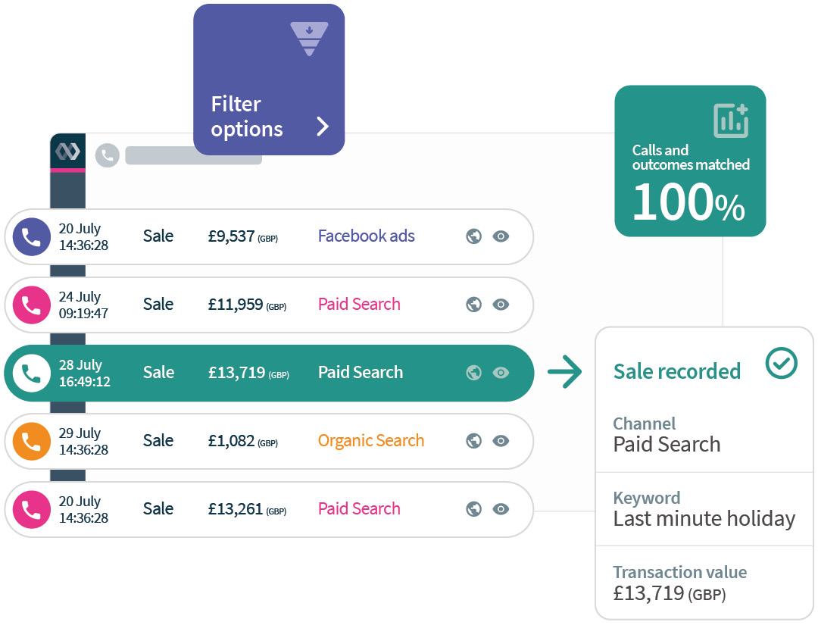Image resolution: width=818 pixels, height=644 pixels.
Task: Click the chart-plus icon on the teal card
Action: point(731,120)
